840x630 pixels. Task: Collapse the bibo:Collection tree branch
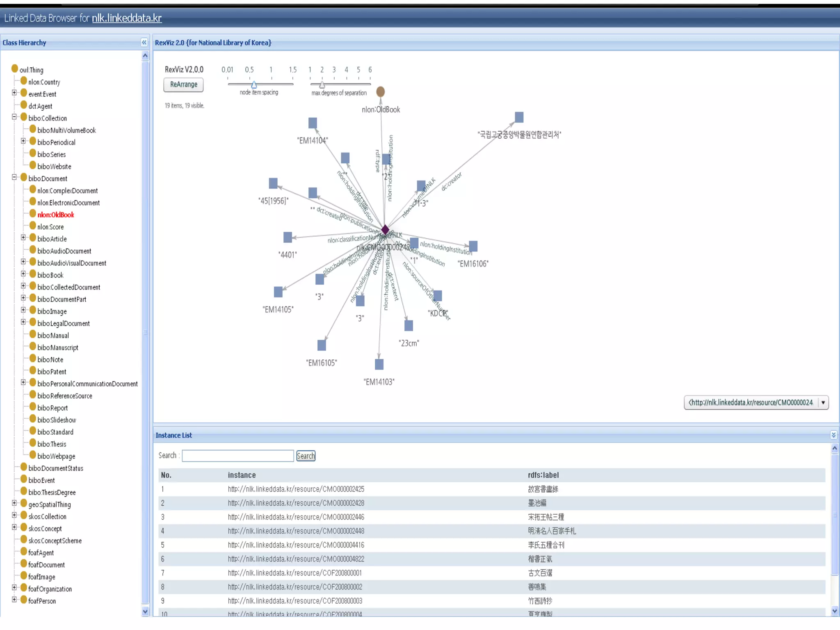coord(14,117)
